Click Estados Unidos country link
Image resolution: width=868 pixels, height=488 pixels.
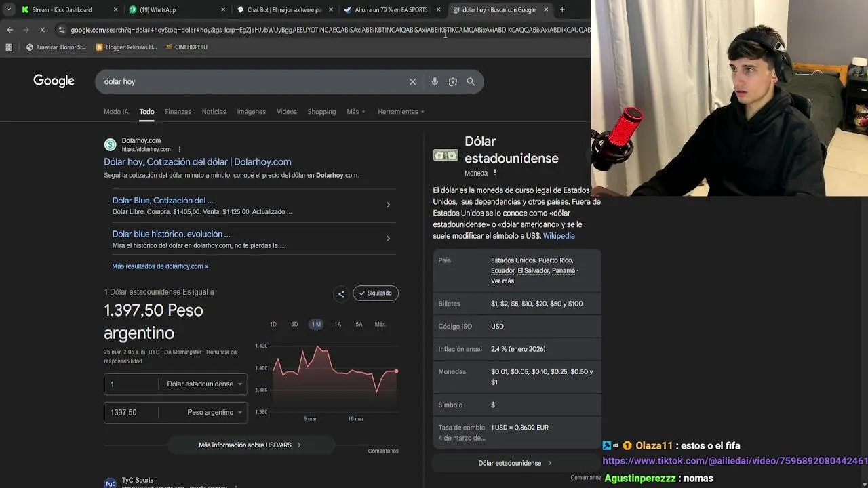tap(513, 260)
